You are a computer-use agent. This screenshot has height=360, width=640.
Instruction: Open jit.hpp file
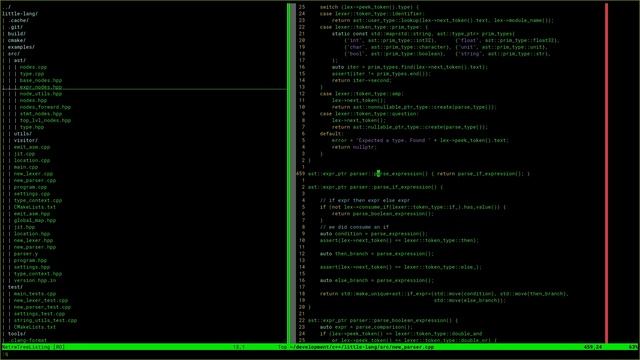[x=24, y=227]
